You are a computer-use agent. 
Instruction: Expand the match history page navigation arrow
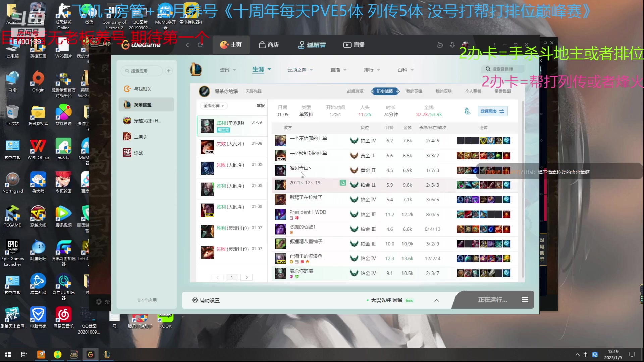[x=247, y=277]
